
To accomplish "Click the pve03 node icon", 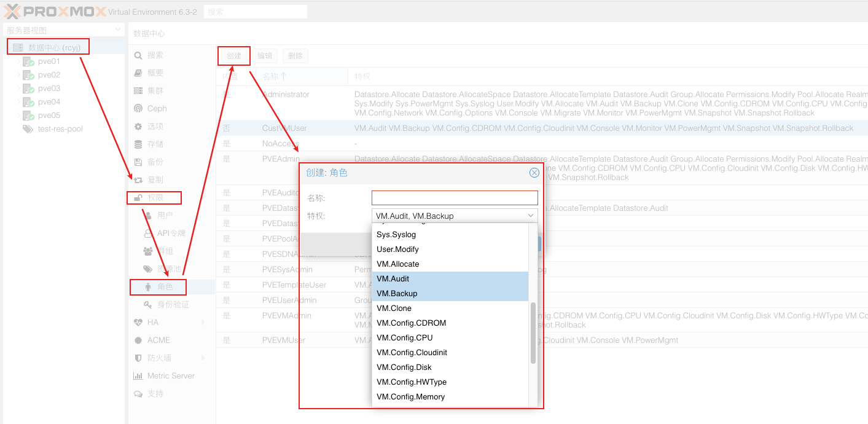I will (x=28, y=88).
